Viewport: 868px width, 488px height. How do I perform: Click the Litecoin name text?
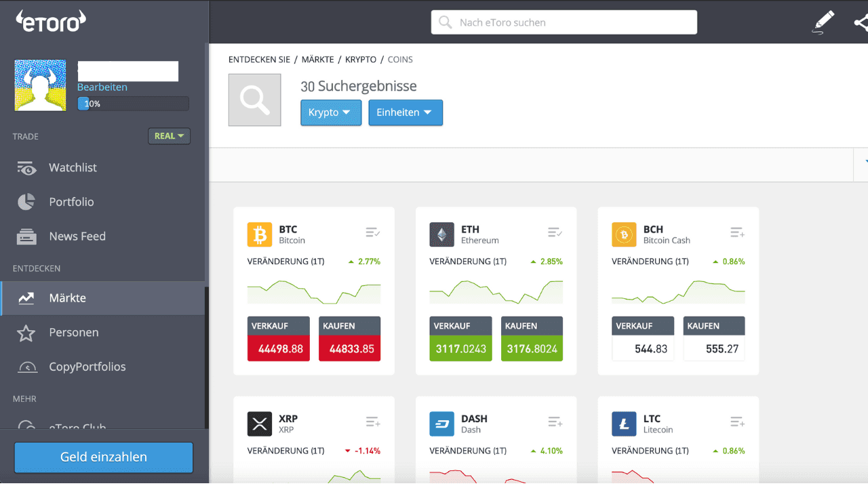pos(658,430)
